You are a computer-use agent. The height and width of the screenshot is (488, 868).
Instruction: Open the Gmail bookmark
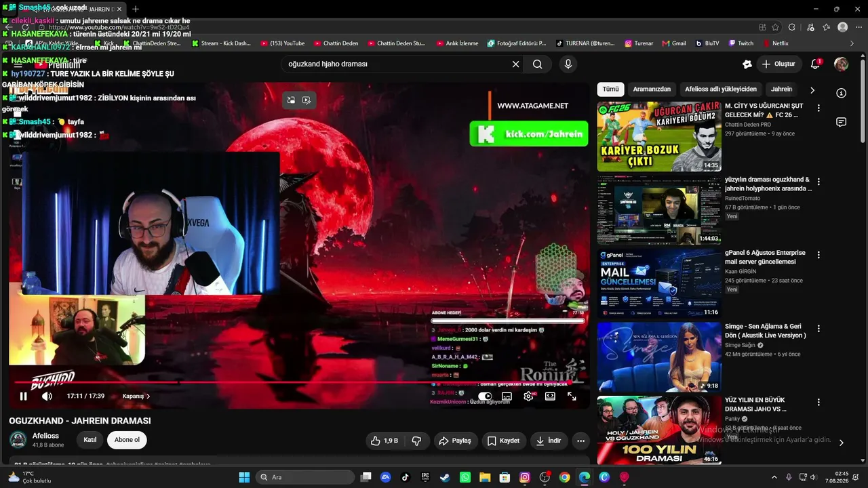674,43
